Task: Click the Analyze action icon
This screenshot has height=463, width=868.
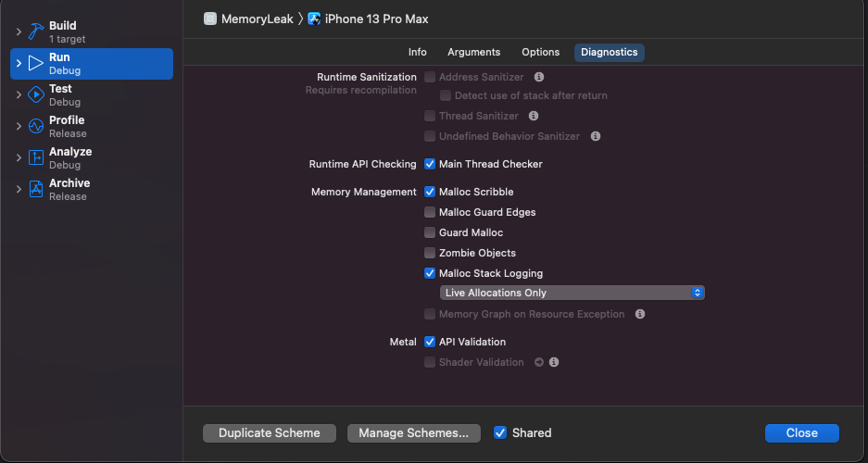Action: tap(36, 157)
